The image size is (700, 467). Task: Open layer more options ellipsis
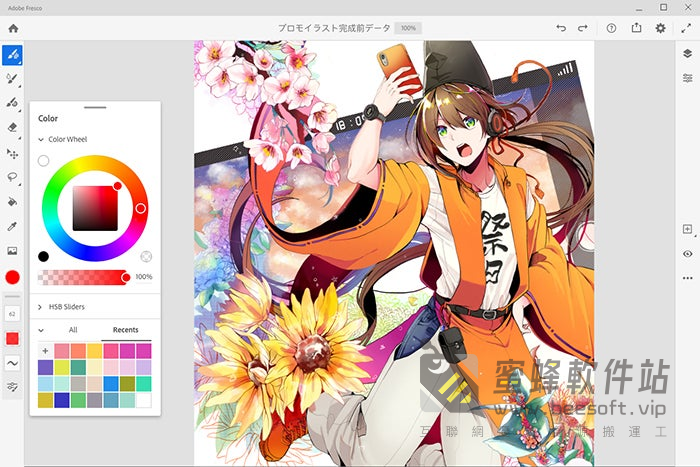pyautogui.click(x=688, y=278)
